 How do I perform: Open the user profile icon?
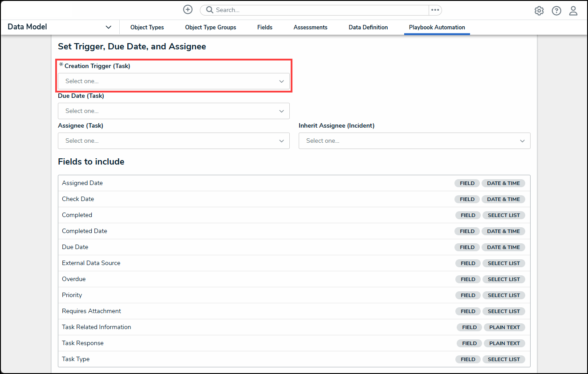click(x=573, y=11)
